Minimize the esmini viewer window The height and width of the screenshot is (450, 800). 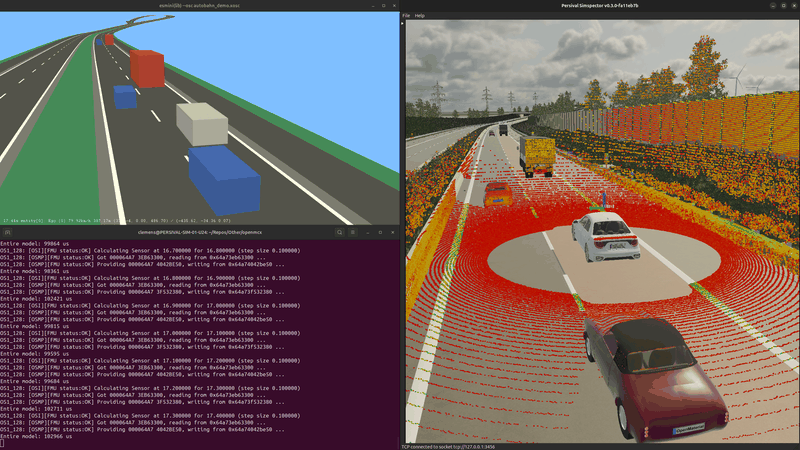point(373,6)
